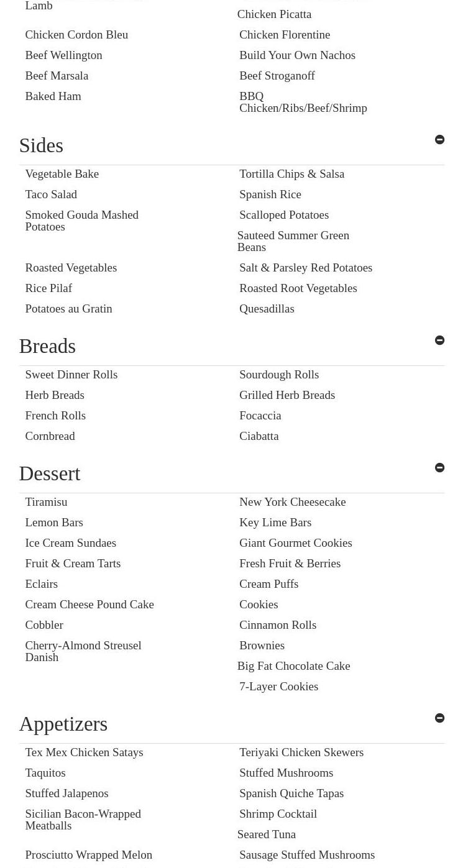Toggle the Breads section heading
Screen dimensions: 463x868
47,347
